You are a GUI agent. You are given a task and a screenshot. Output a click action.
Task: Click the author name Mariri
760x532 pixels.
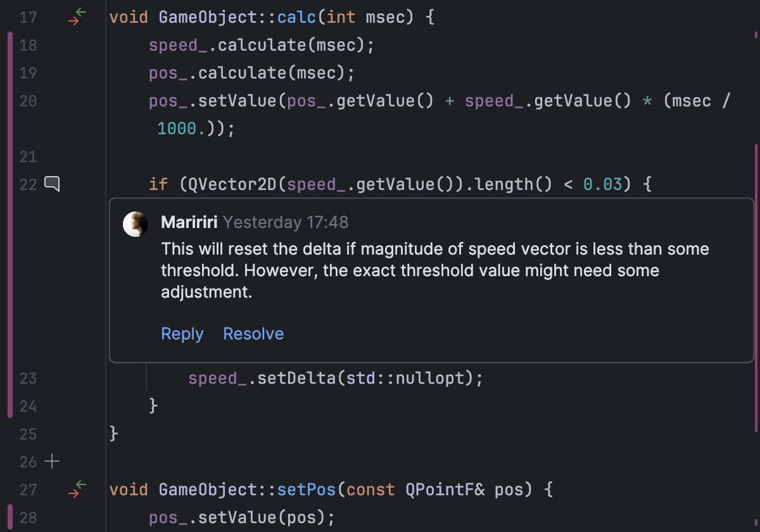[190, 222]
